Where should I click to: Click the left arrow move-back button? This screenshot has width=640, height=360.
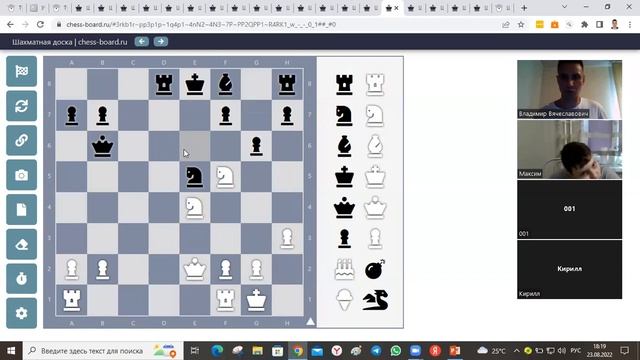pos(142,42)
